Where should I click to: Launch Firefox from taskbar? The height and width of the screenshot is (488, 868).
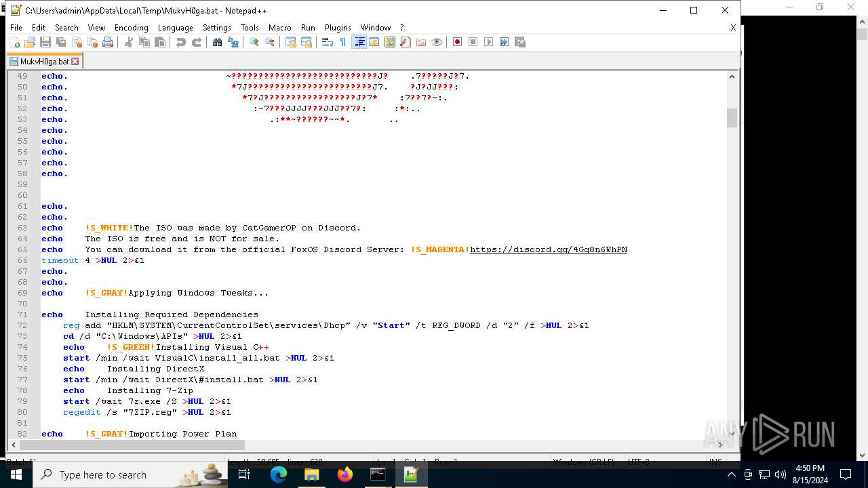coord(344,474)
